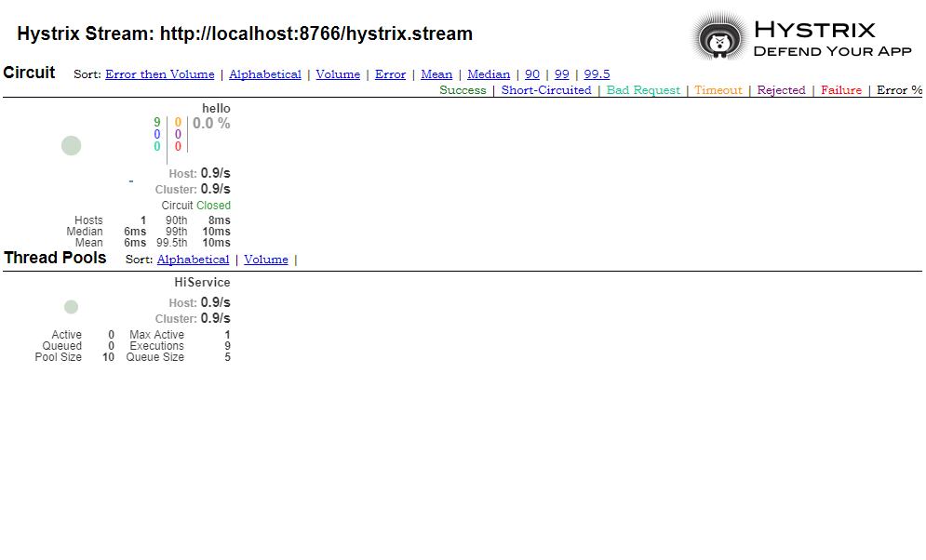Sort circuits by 99.5 percentile
The height and width of the screenshot is (560, 926).
(597, 74)
